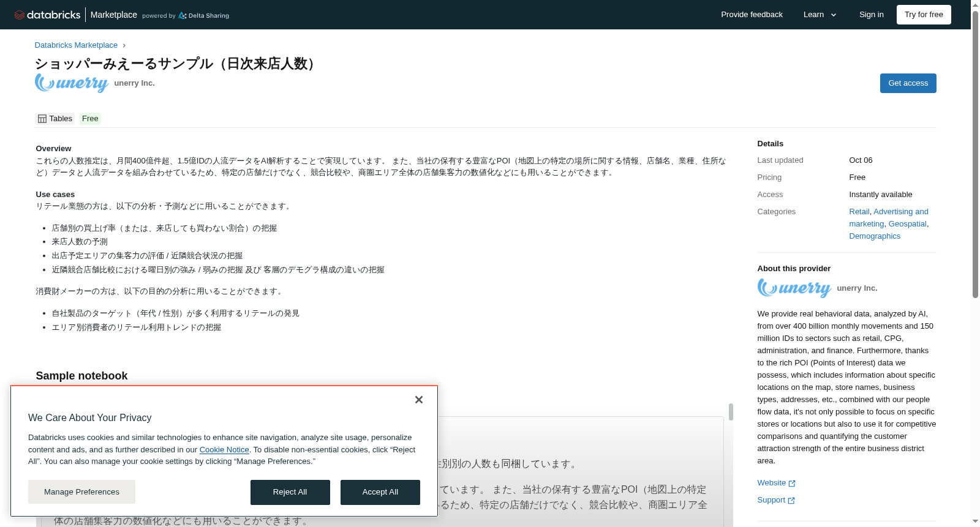Viewport: 980px width, 527px height.
Task: Click We Care About Your Privacy heading
Action: point(90,418)
